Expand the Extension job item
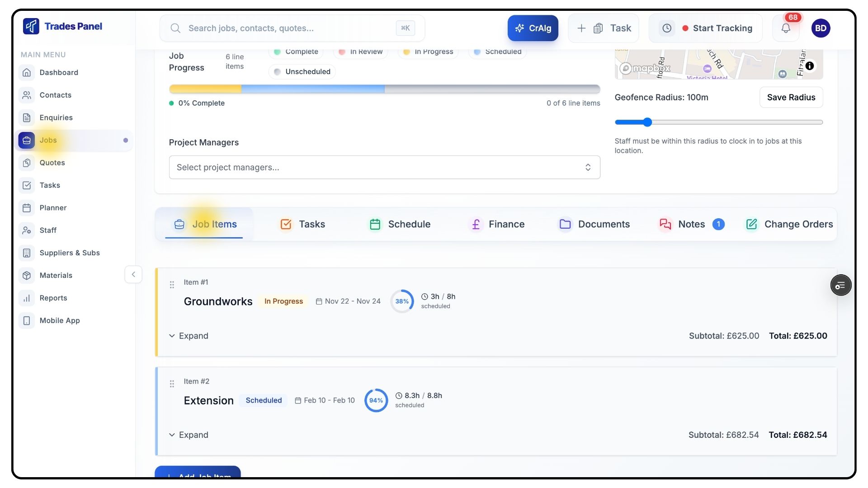Image resolution: width=868 pixels, height=488 pixels. [x=189, y=435]
